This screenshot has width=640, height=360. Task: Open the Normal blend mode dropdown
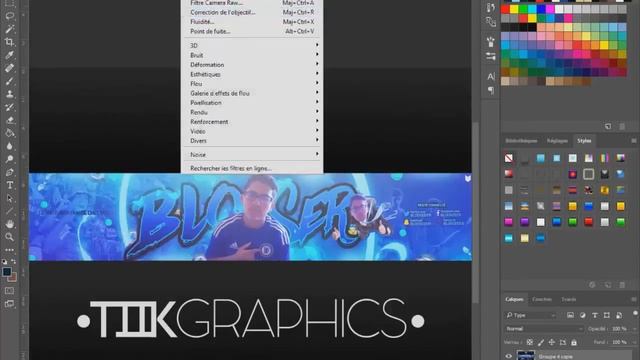coord(544,329)
